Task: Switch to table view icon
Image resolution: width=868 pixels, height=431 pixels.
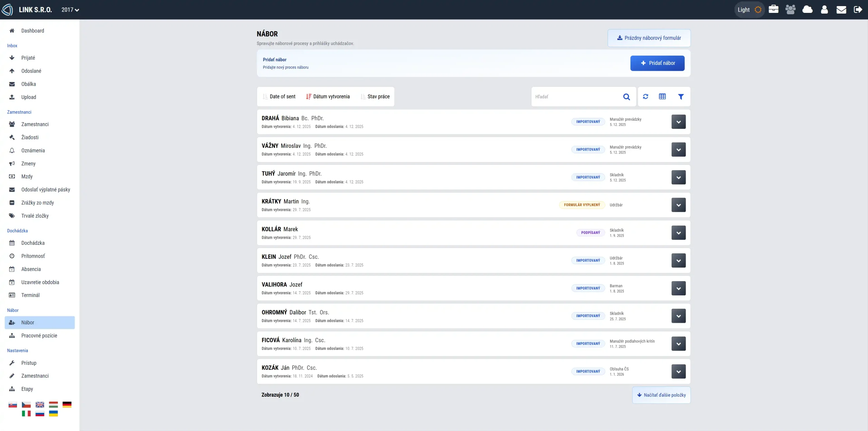Action: 662,97
